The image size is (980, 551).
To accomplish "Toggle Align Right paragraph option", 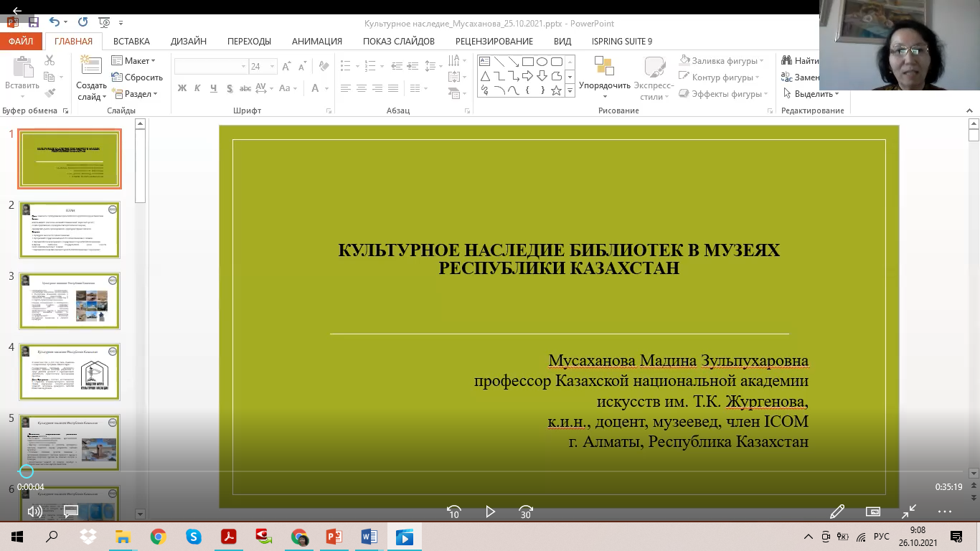I will 377,88.
